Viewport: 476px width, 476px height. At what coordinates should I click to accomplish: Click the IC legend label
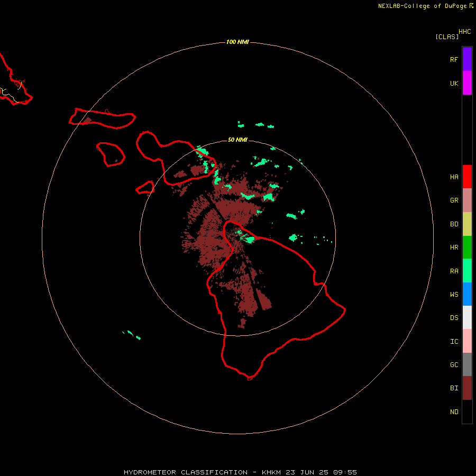click(x=454, y=342)
